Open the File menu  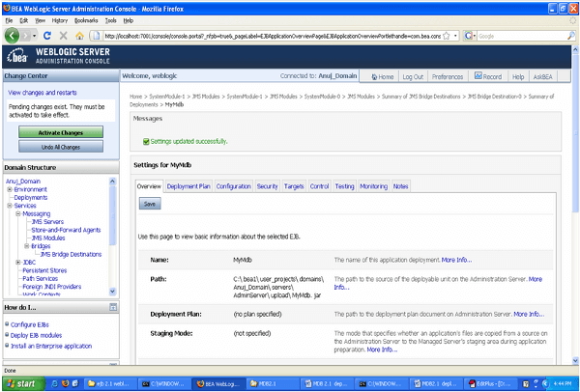pyautogui.click(x=9, y=20)
